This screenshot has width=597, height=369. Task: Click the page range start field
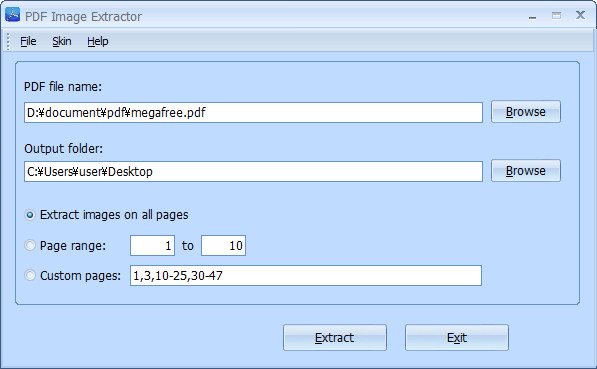(x=152, y=246)
